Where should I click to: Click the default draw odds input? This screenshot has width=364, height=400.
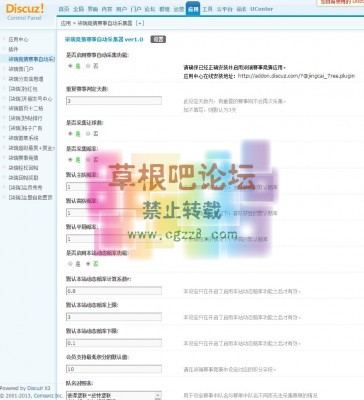114,239
